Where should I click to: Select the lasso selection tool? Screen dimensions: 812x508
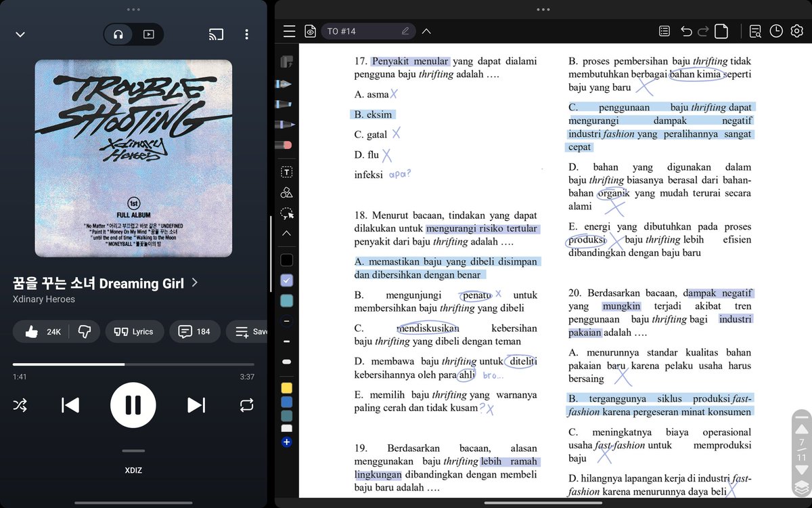pos(287,213)
